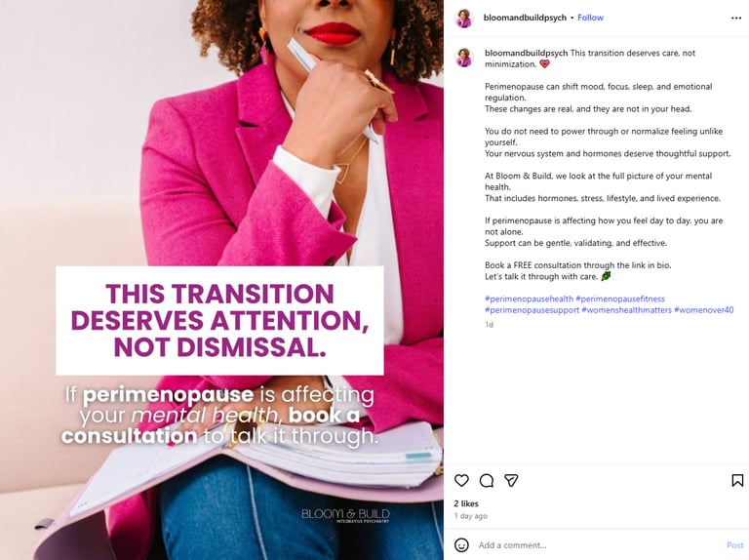The image size is (749, 560).
Task: Open comments via speech bubble icon
Action: point(487,480)
